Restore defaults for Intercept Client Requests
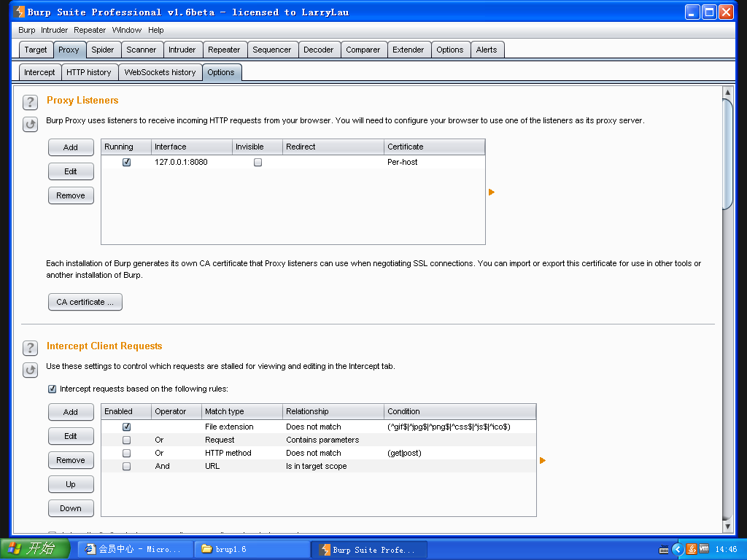This screenshot has width=747, height=560. coord(30,370)
